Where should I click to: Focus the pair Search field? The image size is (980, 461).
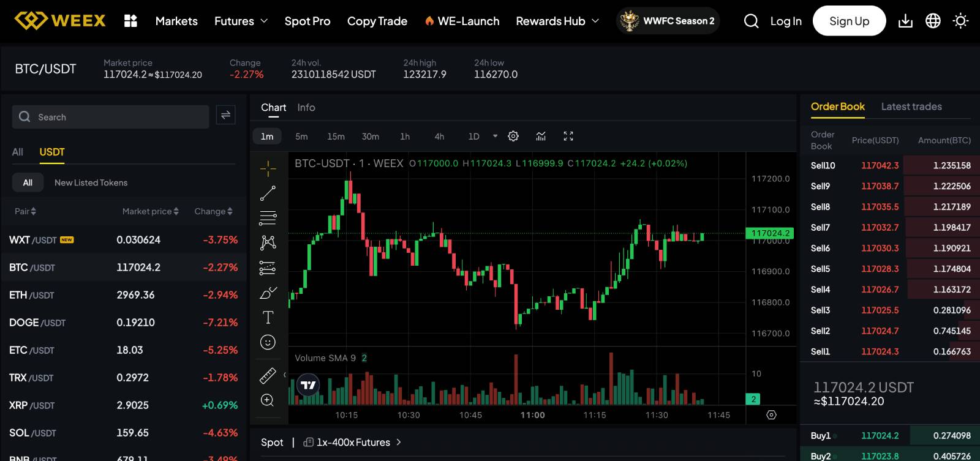click(x=111, y=116)
